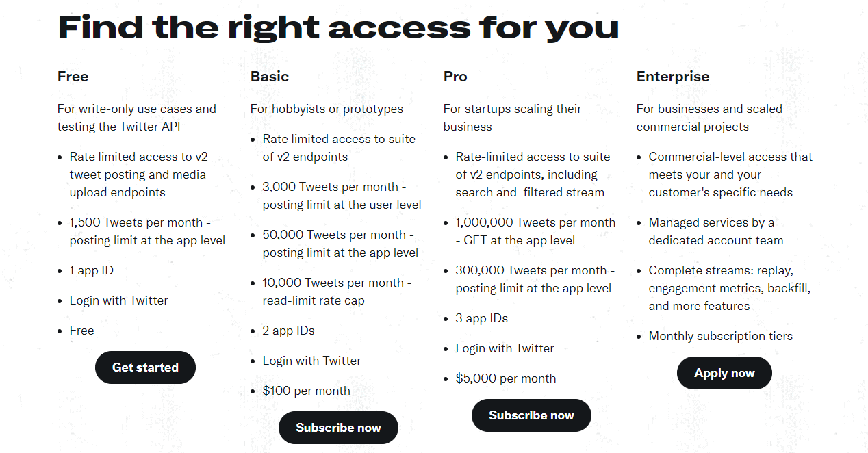Click the "For hobbyists or prototypes" description
This screenshot has height=453, width=868.
pos(327,109)
